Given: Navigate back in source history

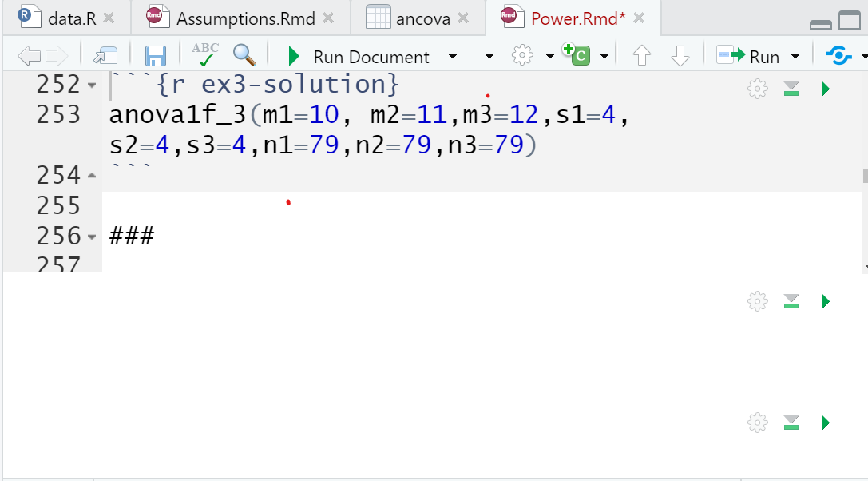Looking at the screenshot, I should click(30, 55).
